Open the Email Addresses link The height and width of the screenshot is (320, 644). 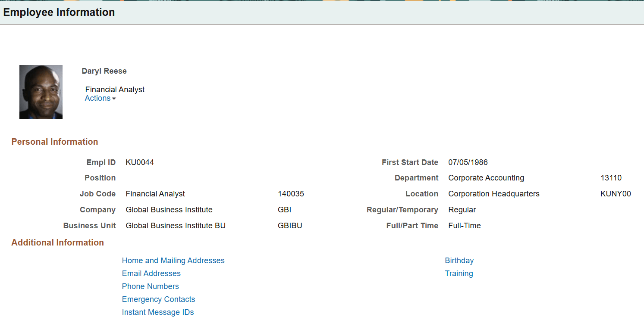(151, 273)
